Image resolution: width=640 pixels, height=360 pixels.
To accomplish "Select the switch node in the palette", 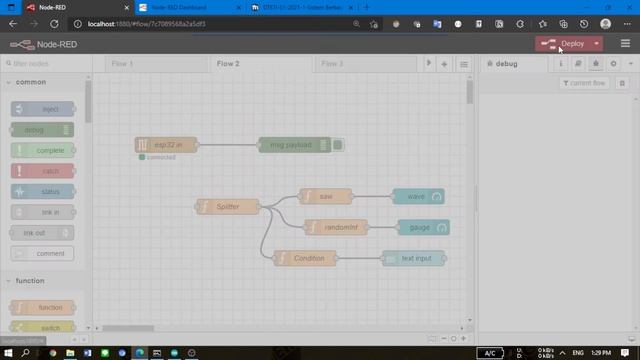I will coord(42,328).
